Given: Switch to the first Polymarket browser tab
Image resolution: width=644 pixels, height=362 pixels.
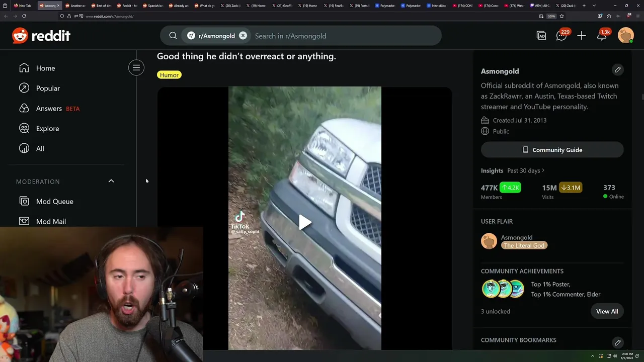Looking at the screenshot, I should (x=385, y=6).
